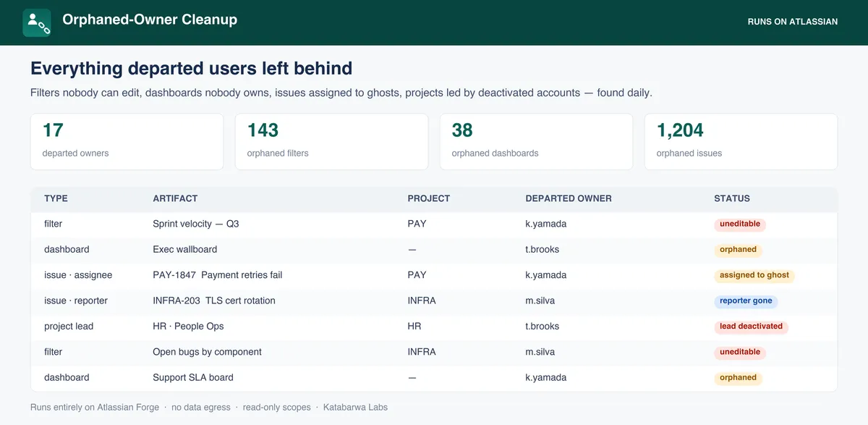
Task: Sort by the DEPARTED OWNER column header
Action: coord(569,198)
